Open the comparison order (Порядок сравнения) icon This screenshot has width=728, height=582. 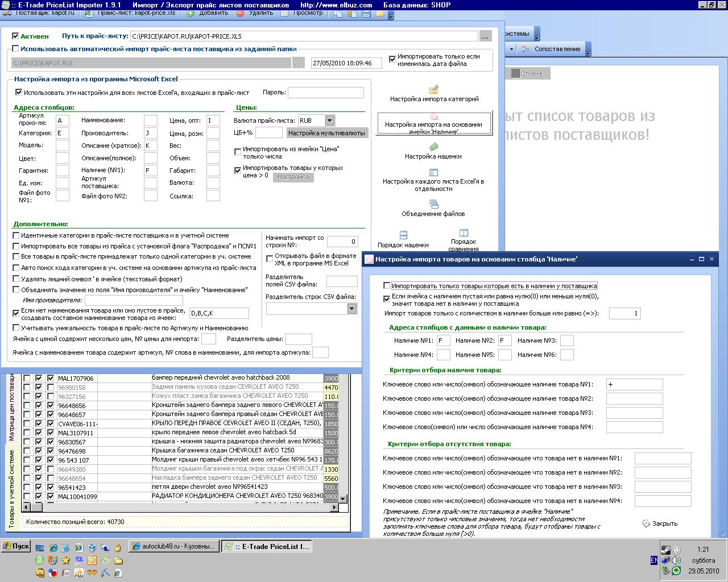pos(464,232)
